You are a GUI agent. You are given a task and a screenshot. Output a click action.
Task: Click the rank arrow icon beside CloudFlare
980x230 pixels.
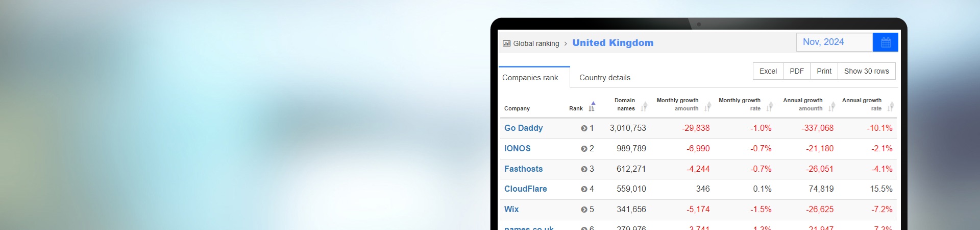click(x=584, y=189)
